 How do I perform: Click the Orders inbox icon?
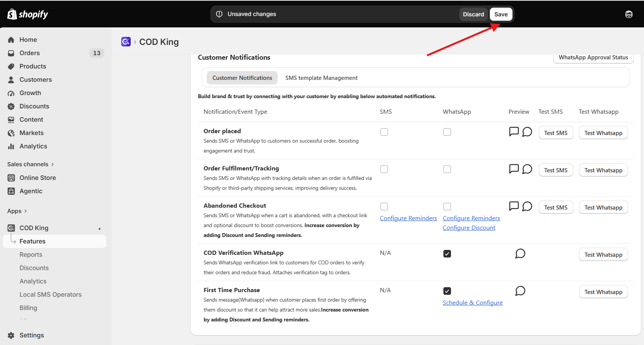coord(11,53)
